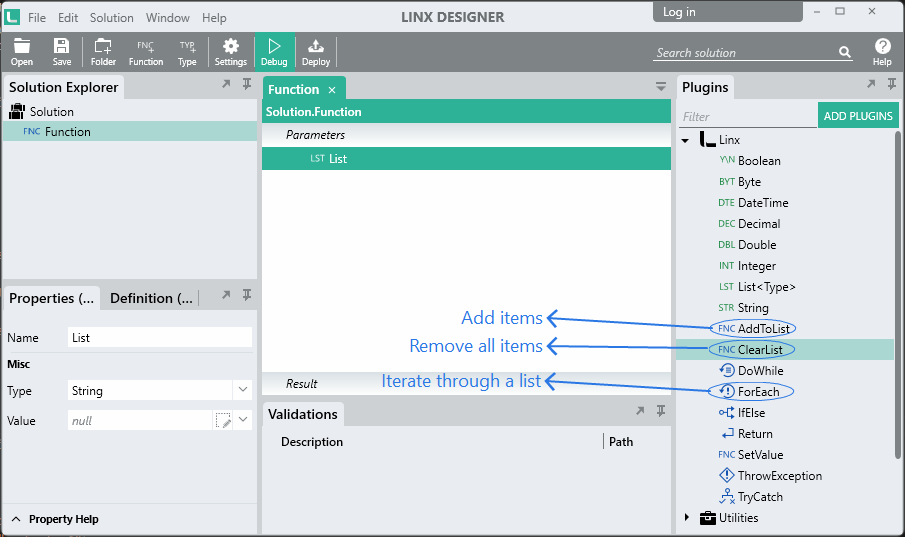Viewport: 905px width, 537px height.
Task: Open the Window menu
Action: click(x=167, y=18)
